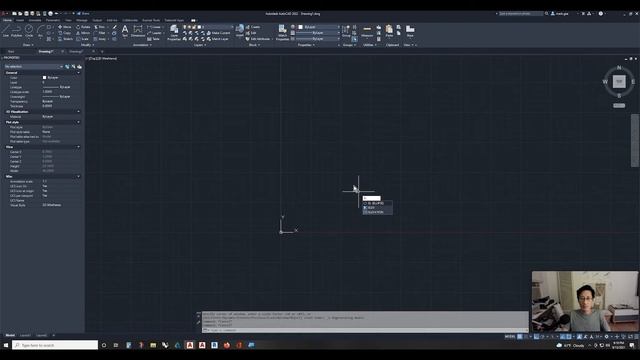The image size is (640, 360).
Task: Click Make Current layer button
Action: (218, 33)
